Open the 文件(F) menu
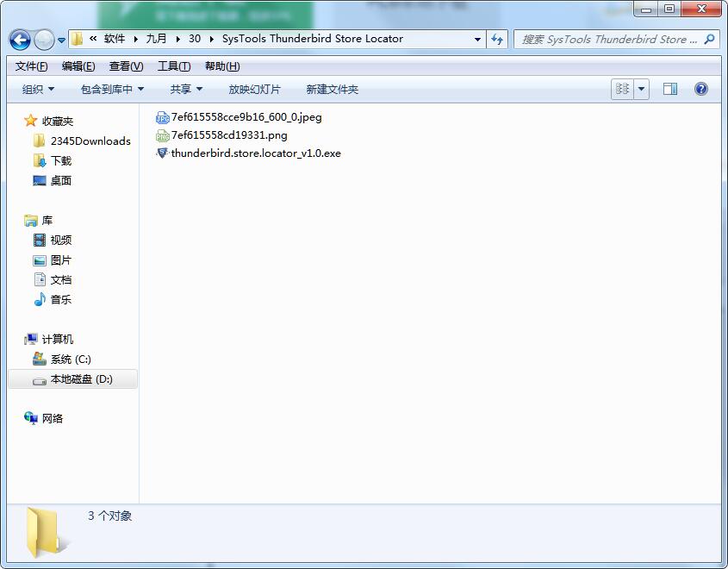The image size is (728, 569). tap(31, 66)
